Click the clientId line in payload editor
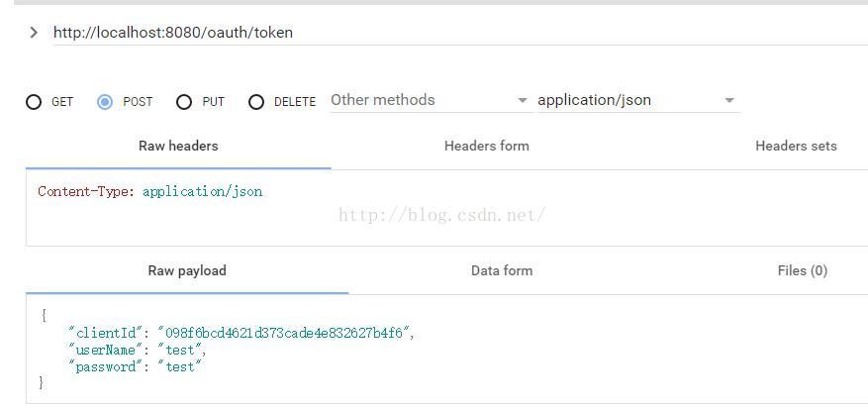The width and height of the screenshot is (868, 409). tap(240, 333)
